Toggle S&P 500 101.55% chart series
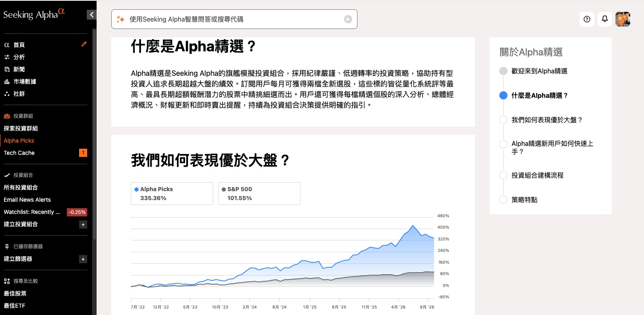The width and height of the screenshot is (644, 315). point(259,194)
